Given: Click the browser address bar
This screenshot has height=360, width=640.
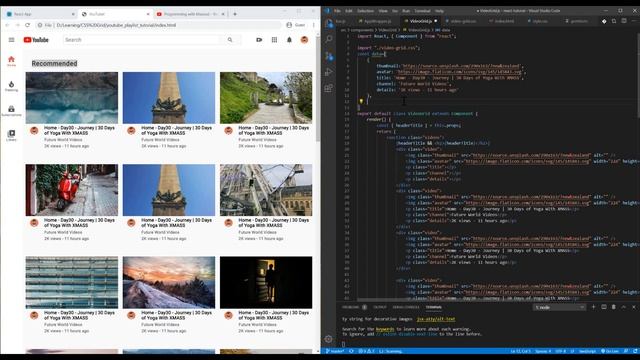Looking at the screenshot, I should (159, 25).
